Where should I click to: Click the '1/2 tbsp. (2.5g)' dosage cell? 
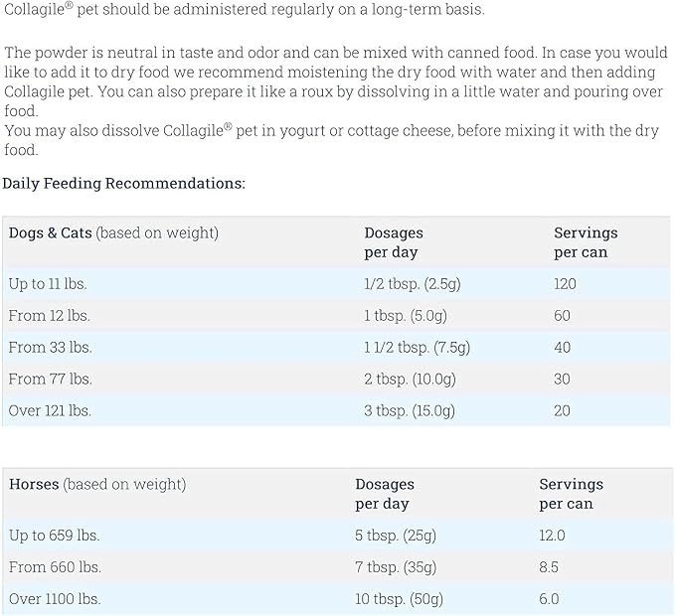click(412, 284)
